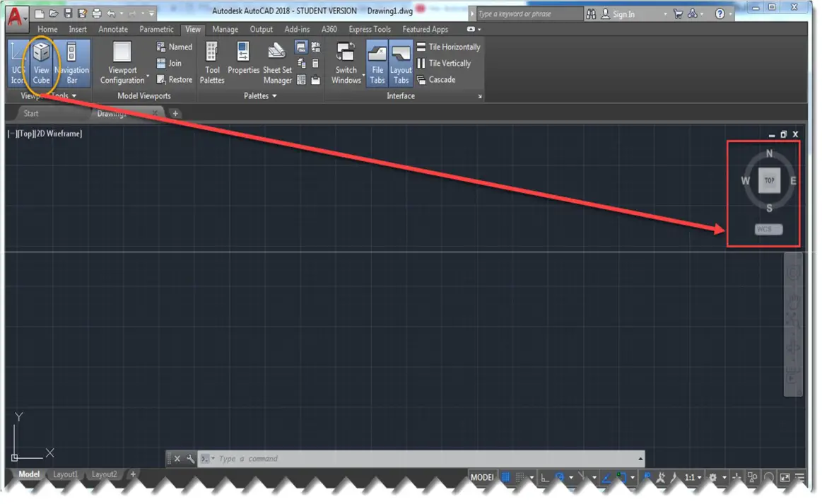Open the annotation scale 1:1 dropdown

[x=693, y=477]
